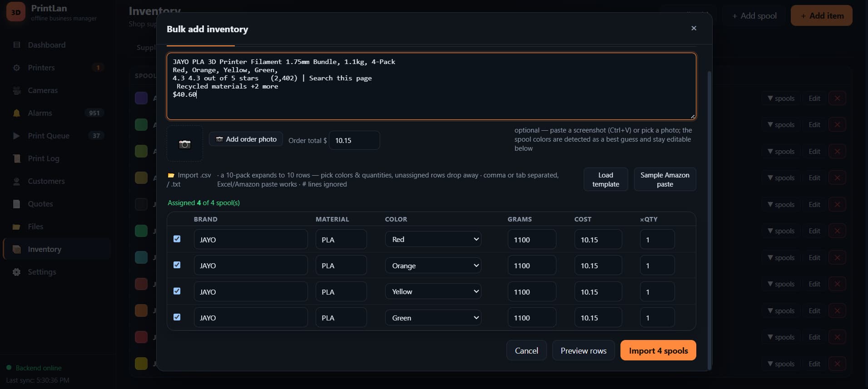The width and height of the screenshot is (868, 389).
Task: Expand spools in the last inventory row
Action: coord(781,364)
